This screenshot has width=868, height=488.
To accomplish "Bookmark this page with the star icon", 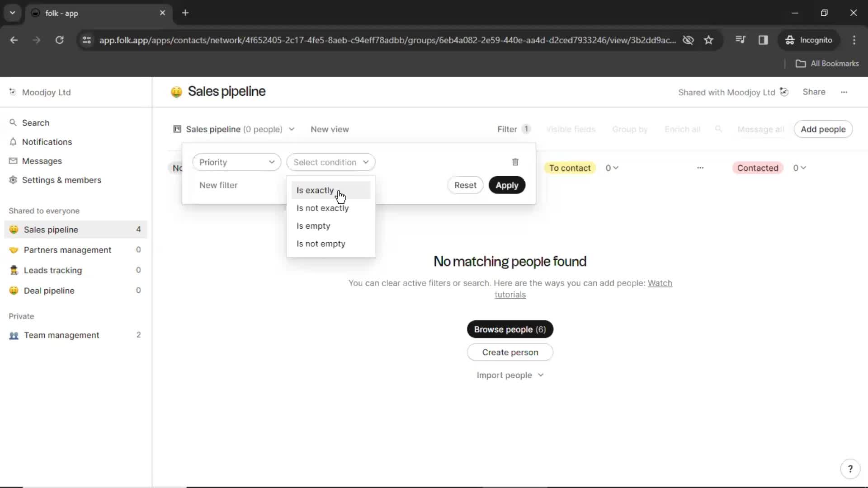I will point(708,40).
